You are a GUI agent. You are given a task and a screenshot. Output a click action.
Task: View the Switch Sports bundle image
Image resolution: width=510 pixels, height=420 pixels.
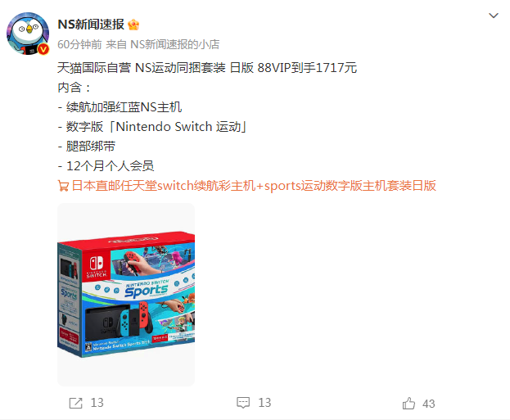coord(126,295)
